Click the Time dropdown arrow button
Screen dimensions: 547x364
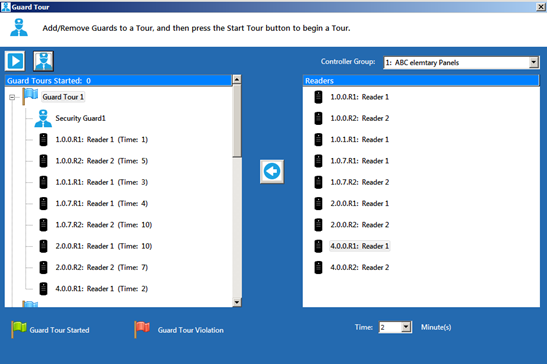(x=406, y=327)
